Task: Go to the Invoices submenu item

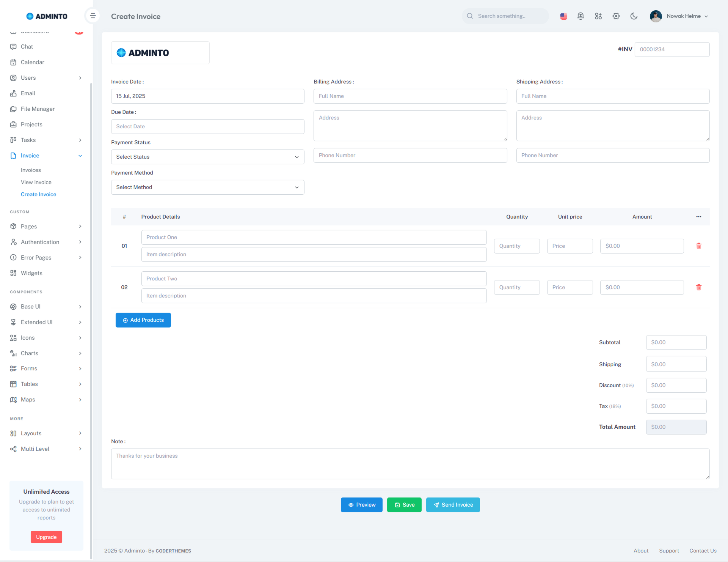Action: (31, 170)
